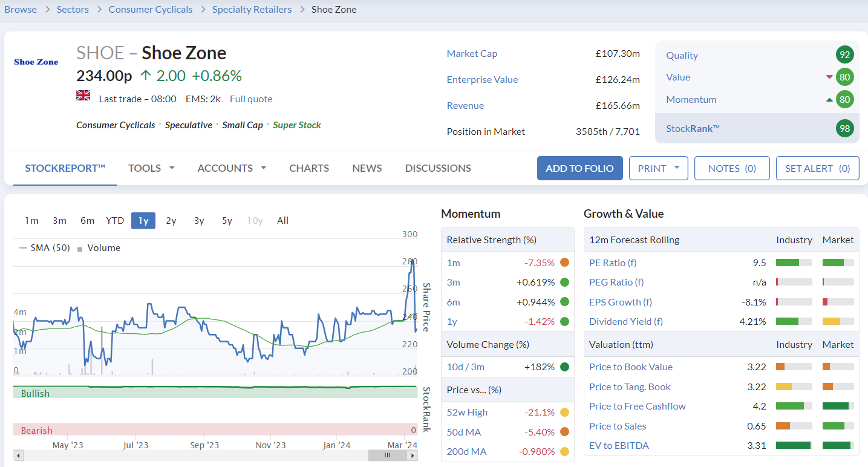Click the ADD TO FOLIO button

[579, 168]
